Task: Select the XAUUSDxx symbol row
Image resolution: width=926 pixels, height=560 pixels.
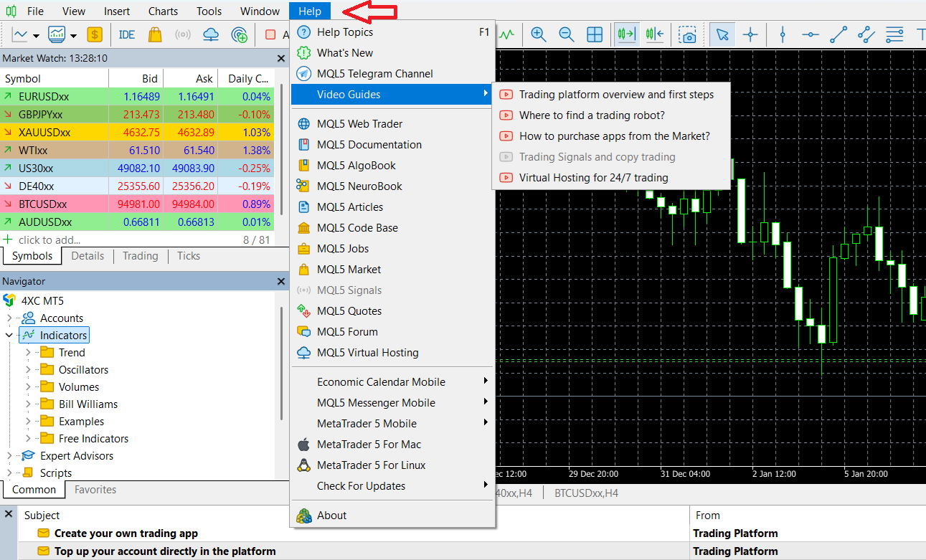Action: tap(137, 132)
